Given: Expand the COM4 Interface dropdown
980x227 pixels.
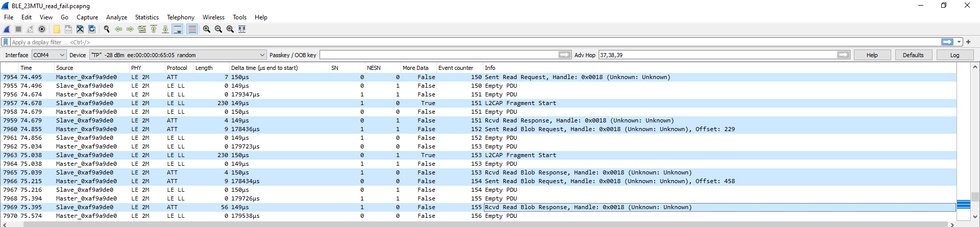Looking at the screenshot, I should pos(49,55).
